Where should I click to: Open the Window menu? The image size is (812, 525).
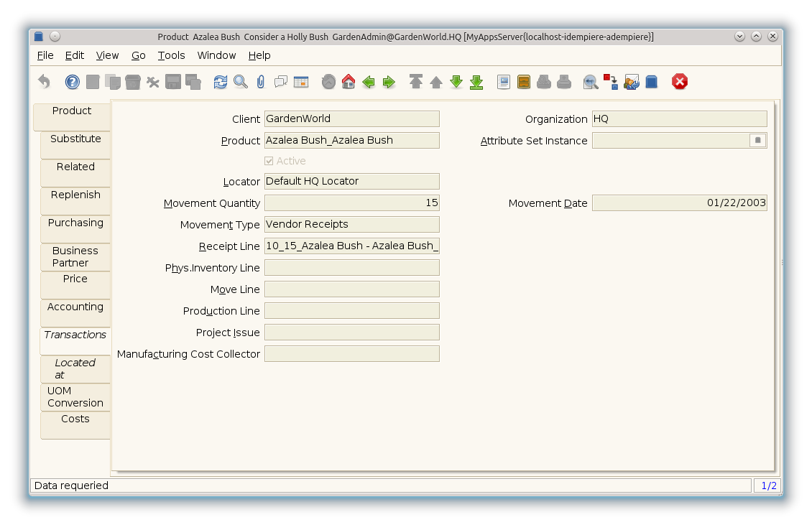[216, 55]
